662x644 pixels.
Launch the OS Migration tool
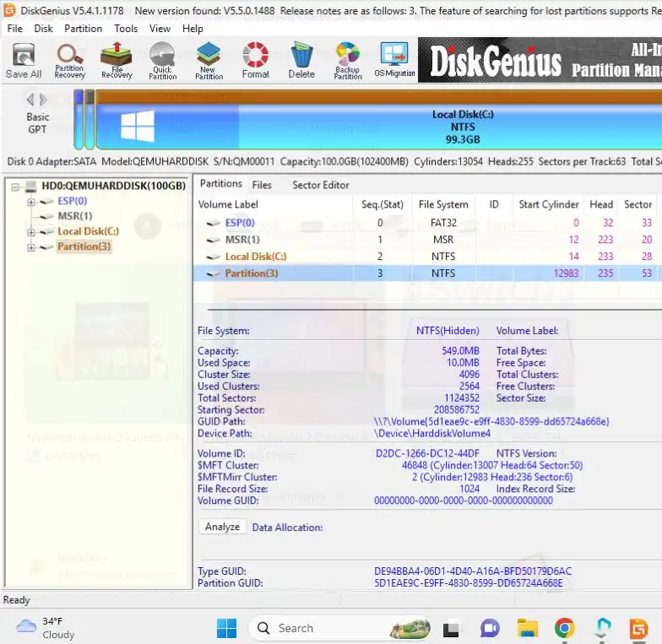tap(394, 61)
